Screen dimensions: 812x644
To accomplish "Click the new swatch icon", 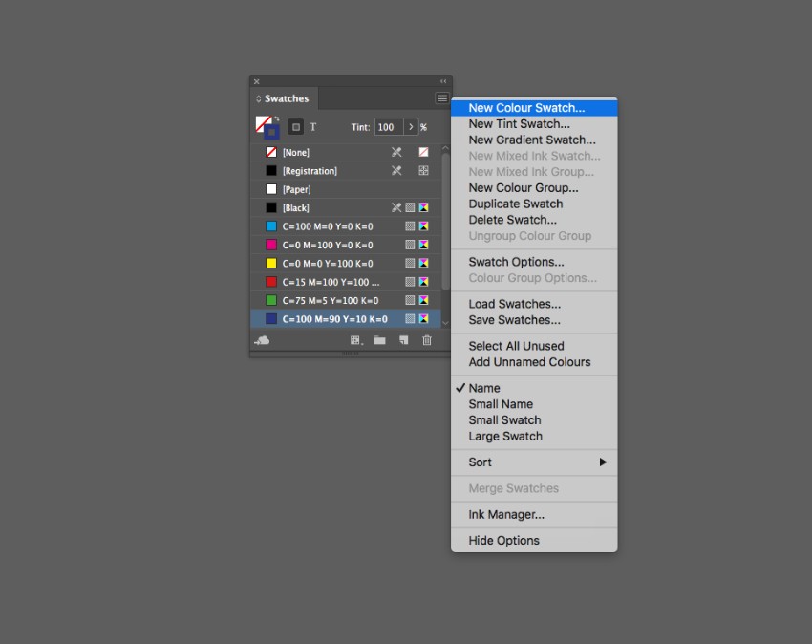I will point(404,340).
